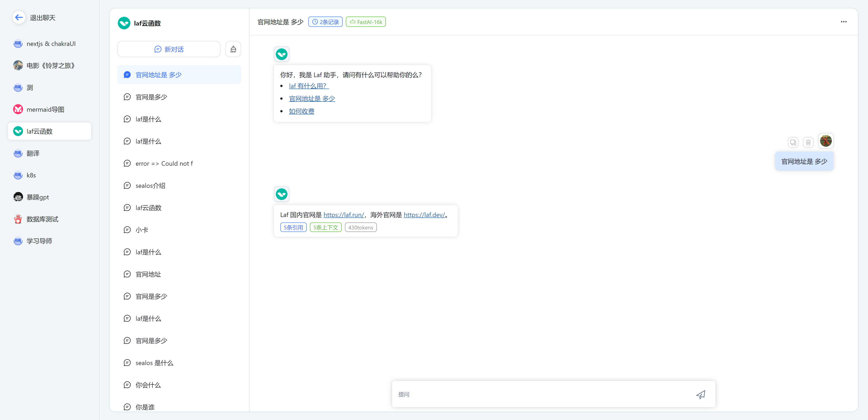
Task: Open the 5条引用 citations tag
Action: 293,227
